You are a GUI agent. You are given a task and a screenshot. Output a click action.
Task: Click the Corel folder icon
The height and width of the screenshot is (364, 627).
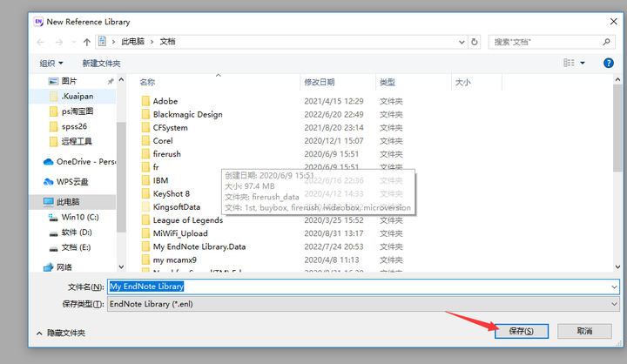pyautogui.click(x=145, y=140)
